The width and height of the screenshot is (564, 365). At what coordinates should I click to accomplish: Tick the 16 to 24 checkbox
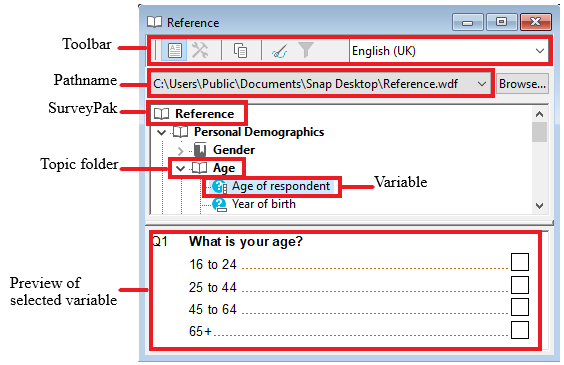(520, 262)
